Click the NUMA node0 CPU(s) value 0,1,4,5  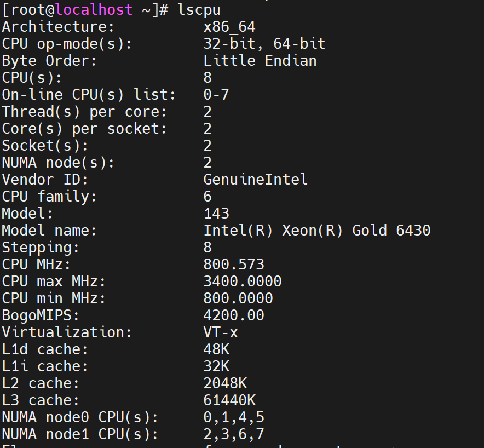pos(234,417)
